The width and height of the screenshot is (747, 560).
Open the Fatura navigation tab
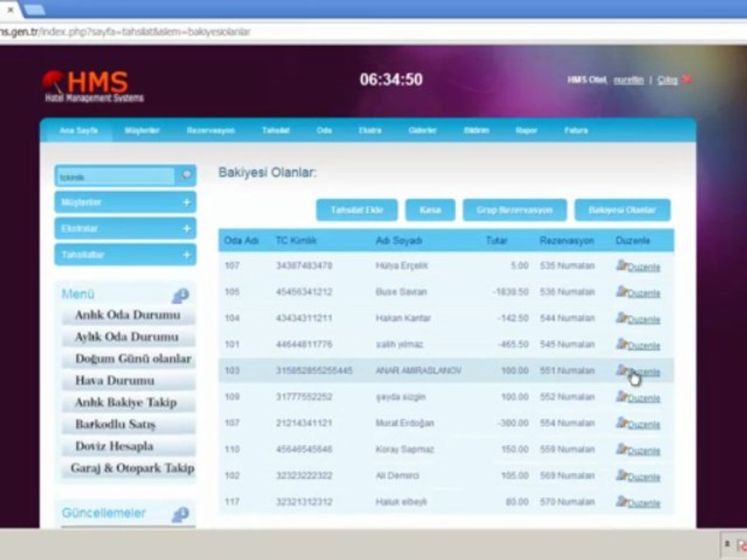576,131
